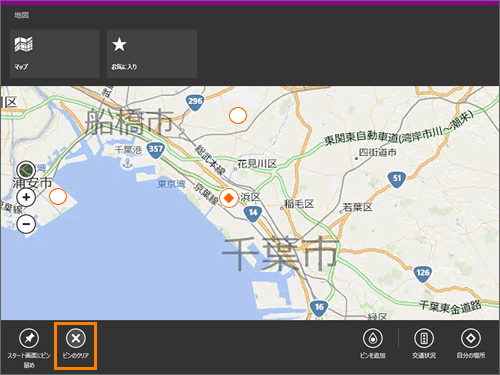Select ピンのクリア to clear pins
Image resolution: width=500 pixels, height=375 pixels.
click(76, 345)
